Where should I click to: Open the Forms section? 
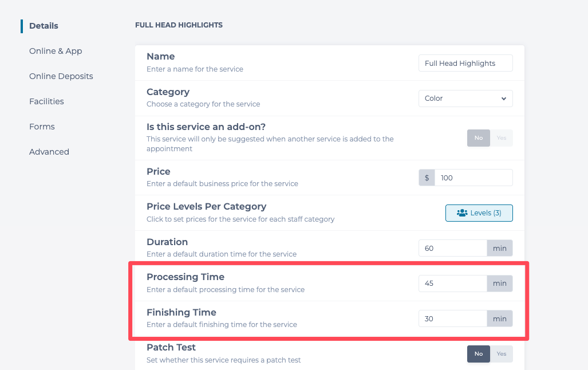coord(42,127)
